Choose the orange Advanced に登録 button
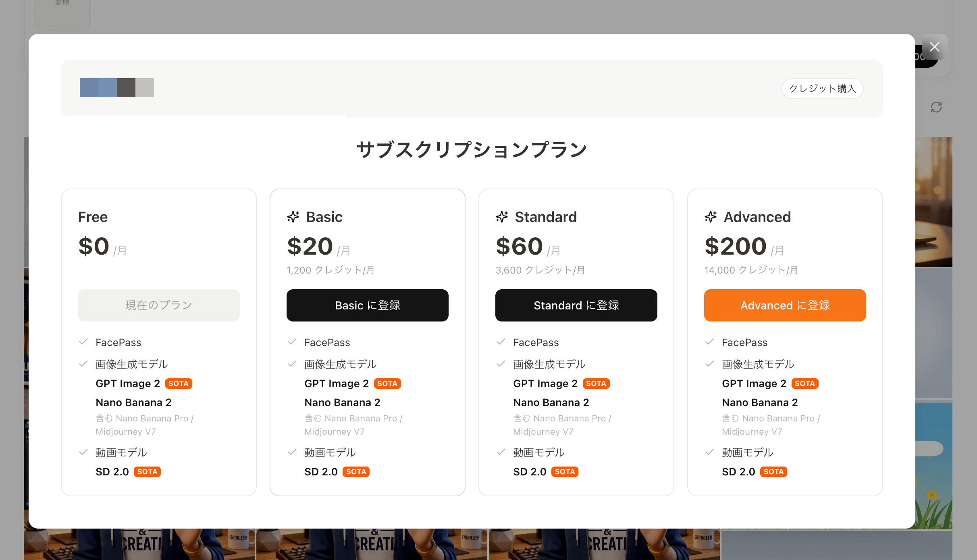This screenshot has width=977, height=560. pos(785,305)
